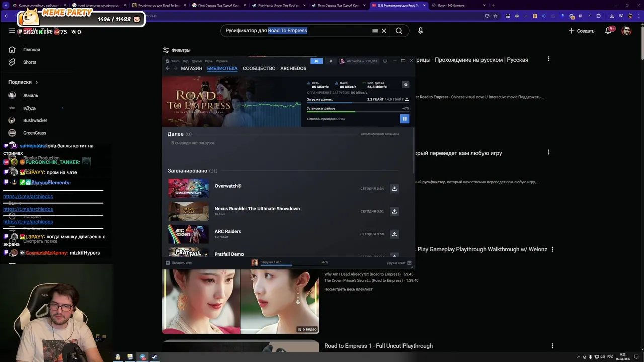Viewport: 644px width, 362px height.
Task: Click Steam announcements megaphone button
Action: [x=316, y=61]
